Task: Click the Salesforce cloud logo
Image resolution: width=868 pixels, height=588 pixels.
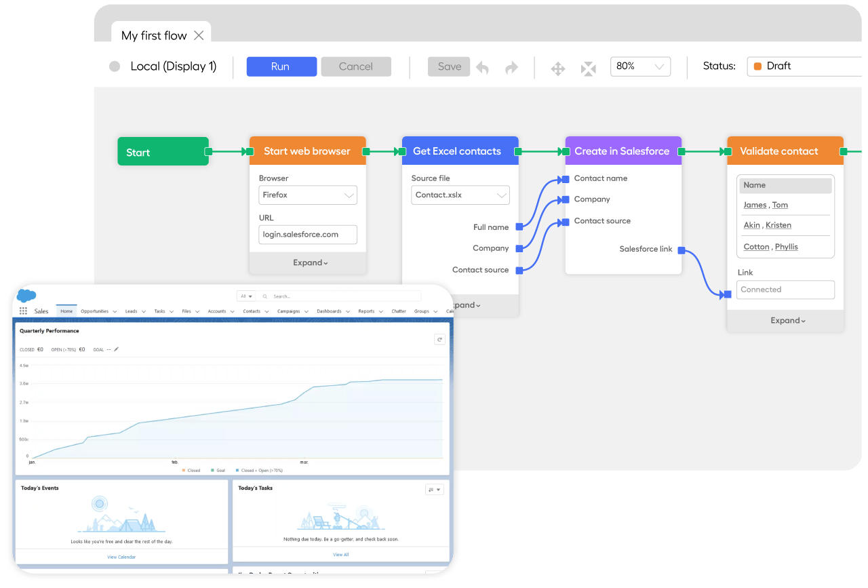Action: pyautogui.click(x=26, y=295)
